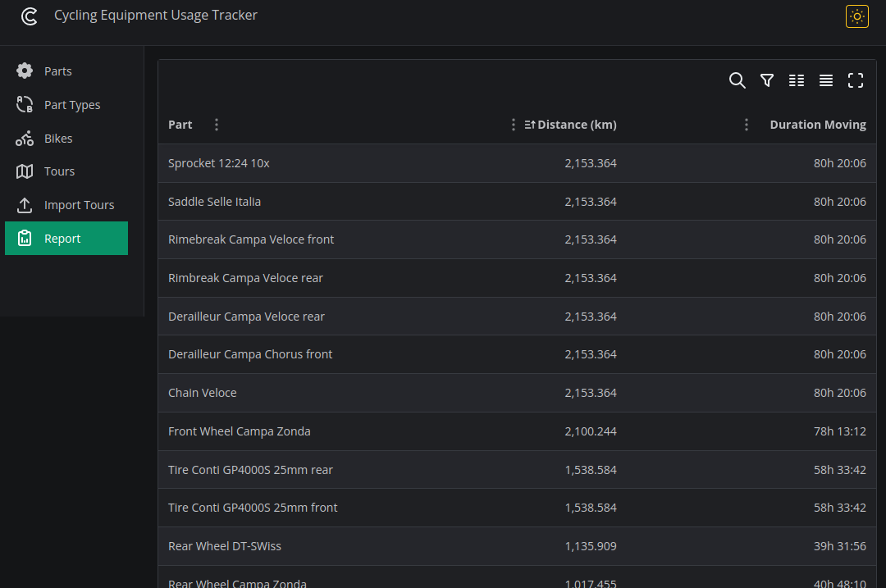Select the Report sidebar item
The height and width of the screenshot is (588, 886).
66,239
